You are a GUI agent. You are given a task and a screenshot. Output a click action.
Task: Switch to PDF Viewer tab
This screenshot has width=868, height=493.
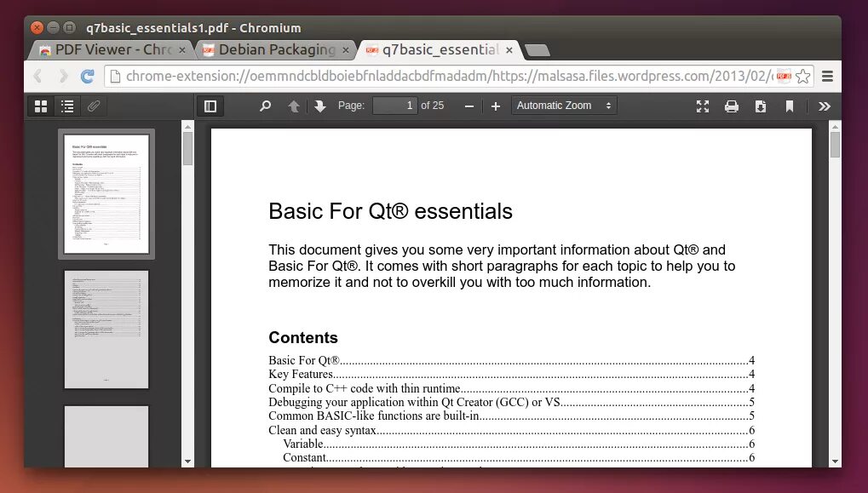(x=113, y=49)
